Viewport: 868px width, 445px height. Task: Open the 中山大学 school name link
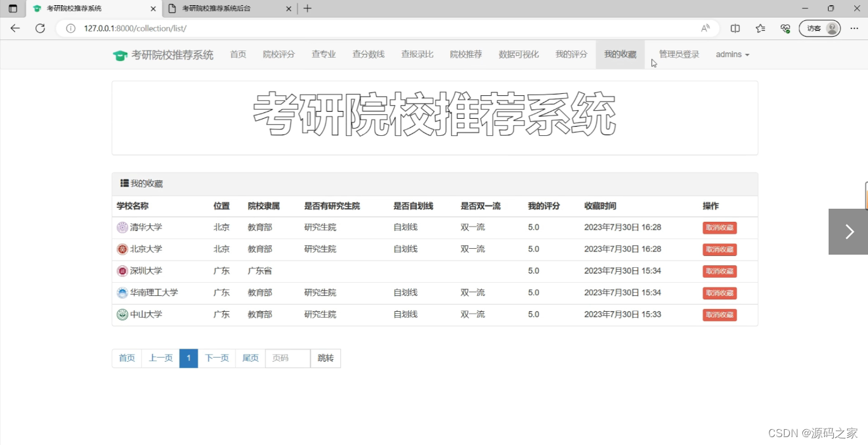click(x=146, y=314)
